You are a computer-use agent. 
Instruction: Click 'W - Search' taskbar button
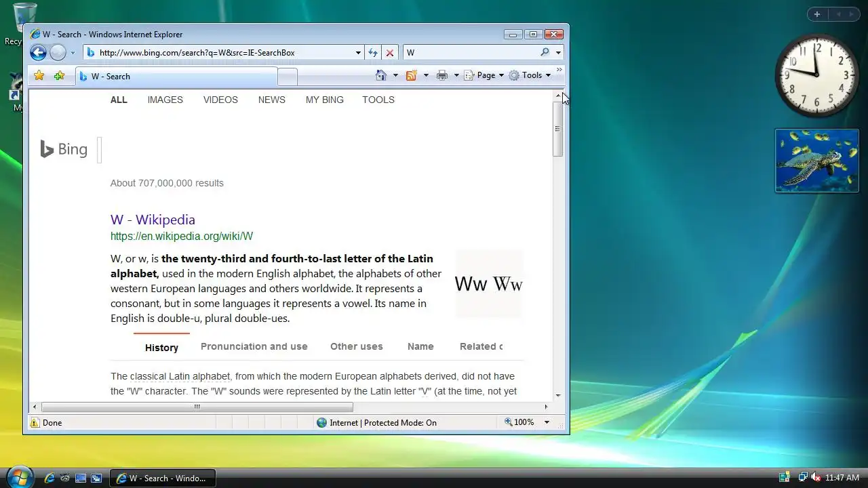coord(163,478)
